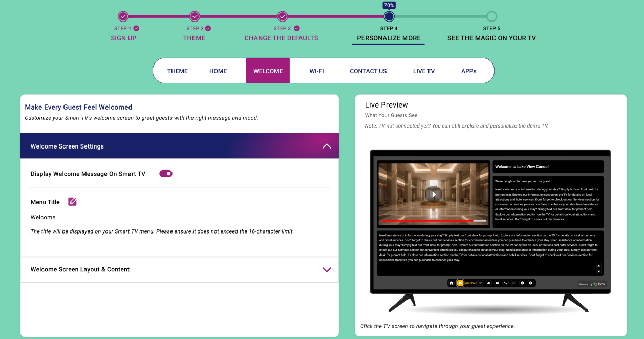Click the 'Menu Title' label

click(x=45, y=202)
